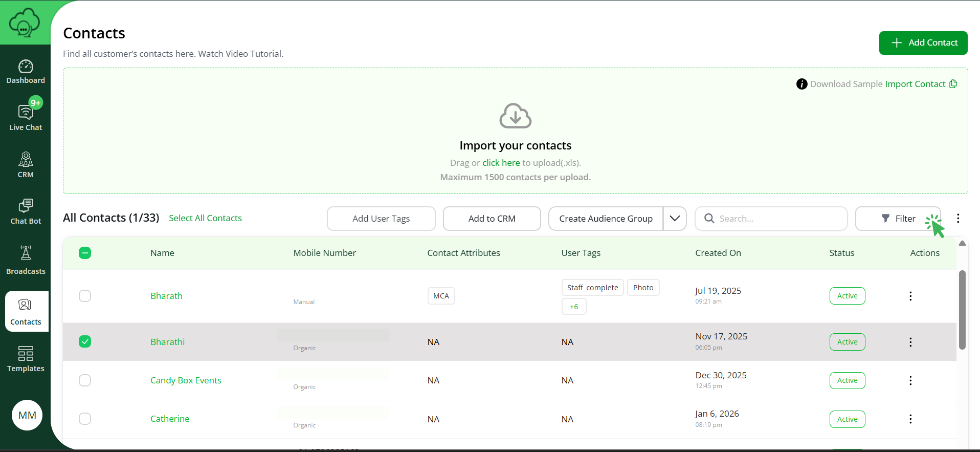
Task: Uncheck the Bharathi contact checkbox
Action: tap(85, 341)
